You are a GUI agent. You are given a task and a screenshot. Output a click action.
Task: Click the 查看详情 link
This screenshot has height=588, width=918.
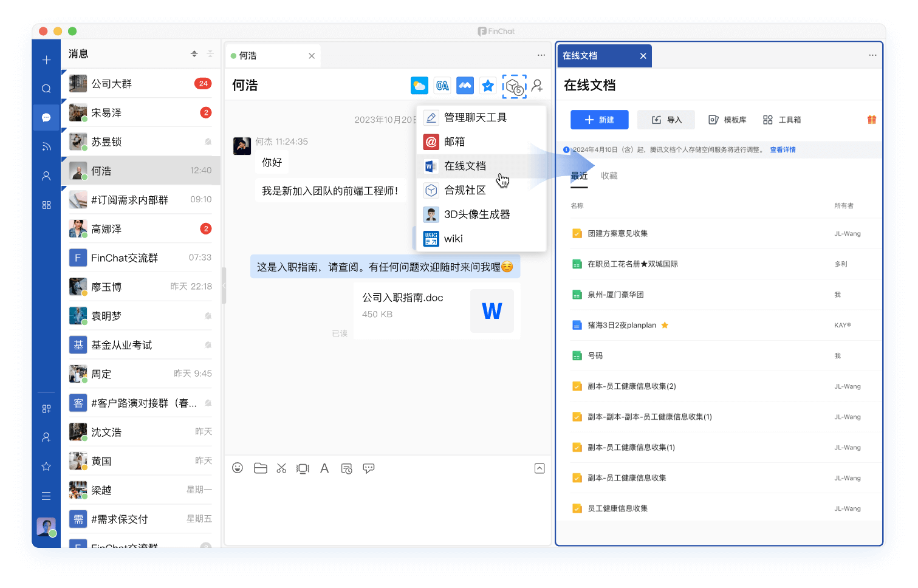click(783, 149)
